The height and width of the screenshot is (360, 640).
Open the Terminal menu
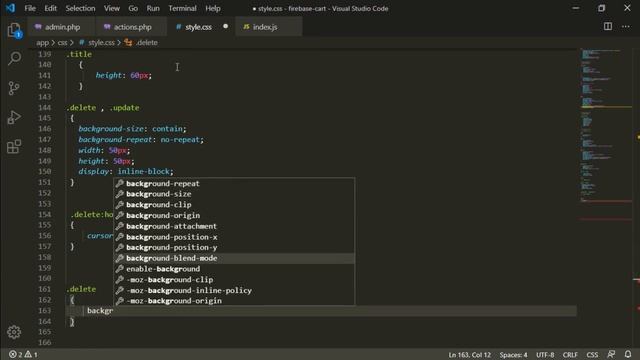(182, 8)
